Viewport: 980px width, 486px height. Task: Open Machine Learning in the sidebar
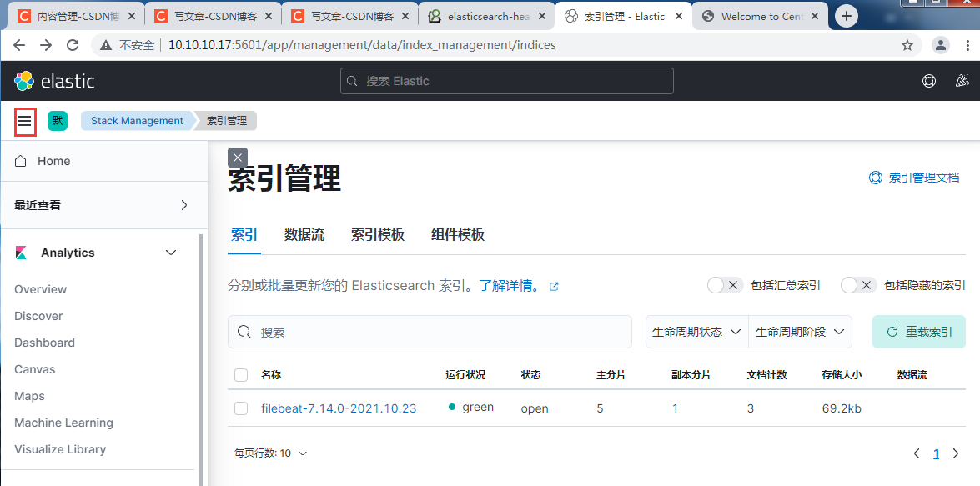(63, 423)
